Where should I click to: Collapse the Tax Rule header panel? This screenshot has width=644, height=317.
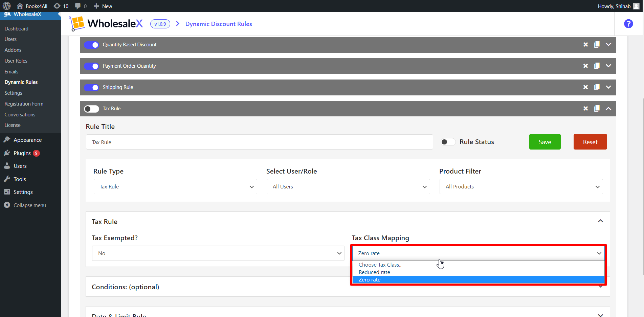(608, 109)
